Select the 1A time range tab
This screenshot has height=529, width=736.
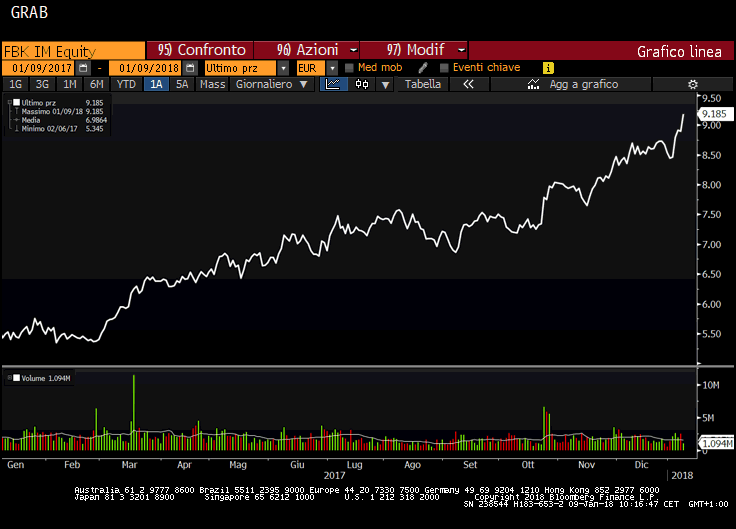156,84
